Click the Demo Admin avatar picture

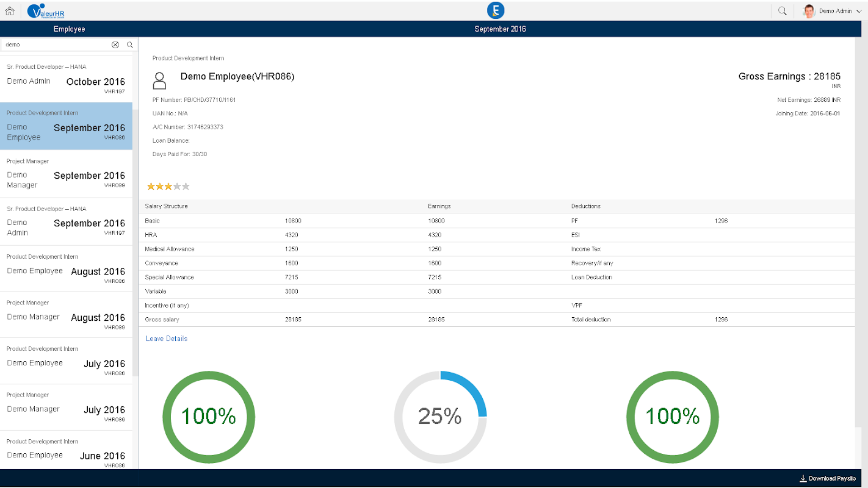coord(809,11)
